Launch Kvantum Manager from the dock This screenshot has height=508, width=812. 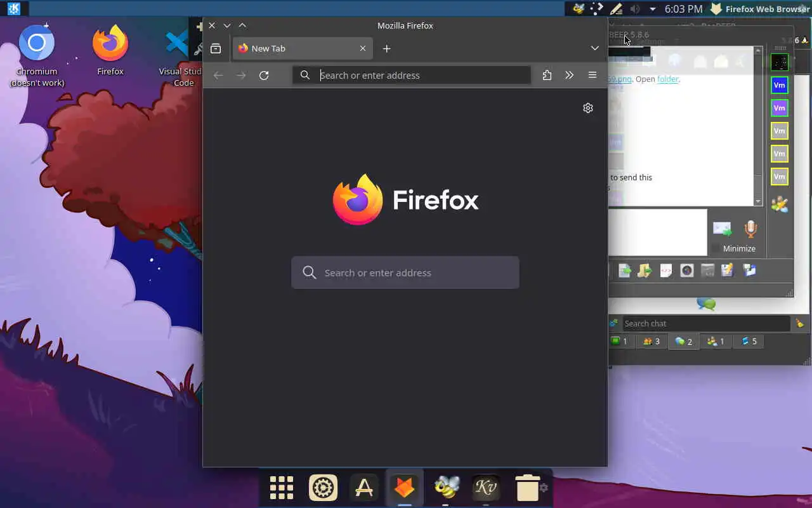tap(486, 488)
